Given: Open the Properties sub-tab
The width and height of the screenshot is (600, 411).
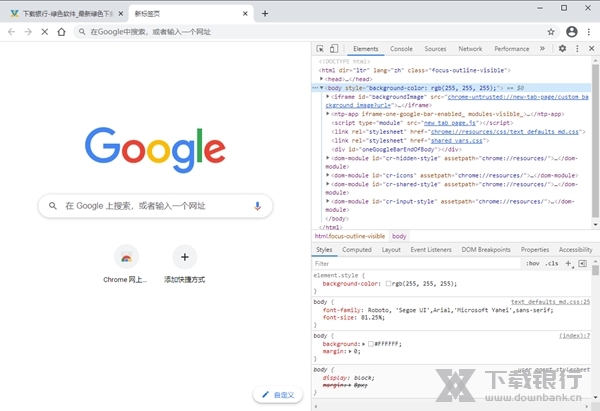Looking at the screenshot, I should pyautogui.click(x=535, y=250).
